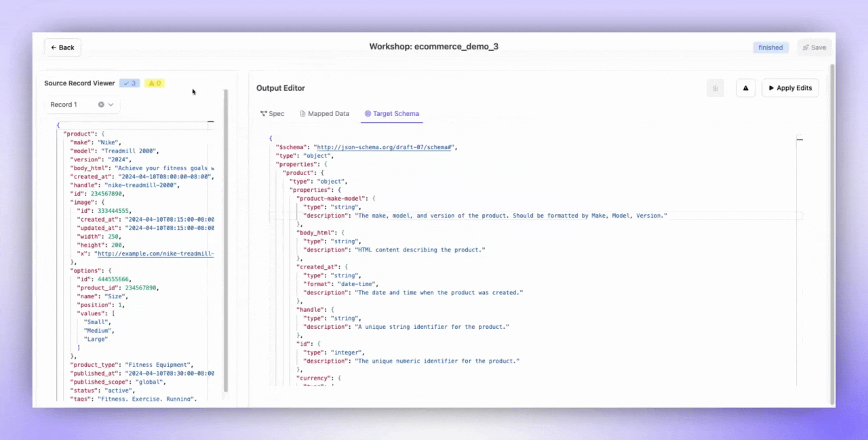Click the rocket icon on the Save button

806,47
